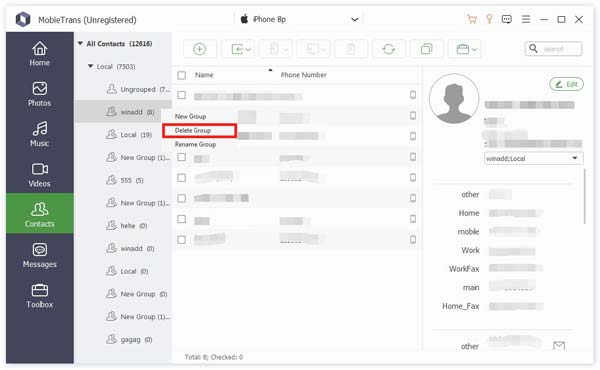Click the WorkFax field label
The image size is (600, 370).
464,269
